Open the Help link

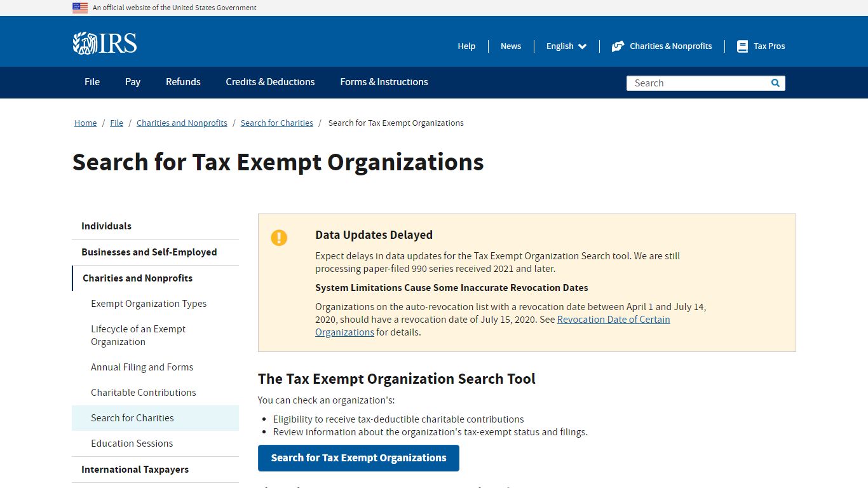click(x=466, y=46)
